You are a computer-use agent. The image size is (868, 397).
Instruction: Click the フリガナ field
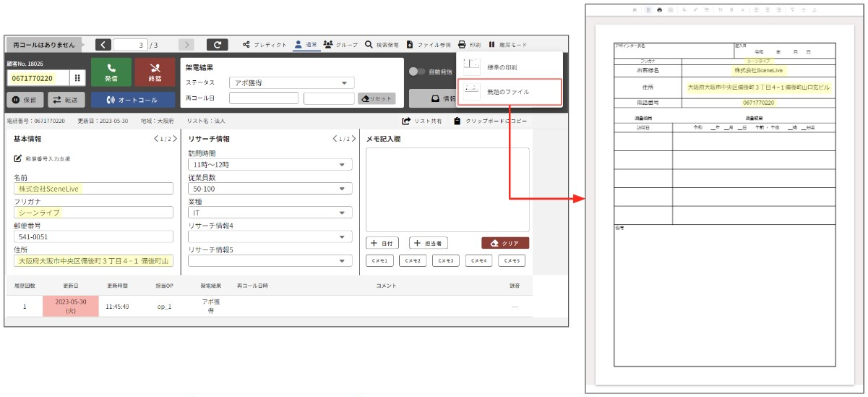[x=93, y=213]
